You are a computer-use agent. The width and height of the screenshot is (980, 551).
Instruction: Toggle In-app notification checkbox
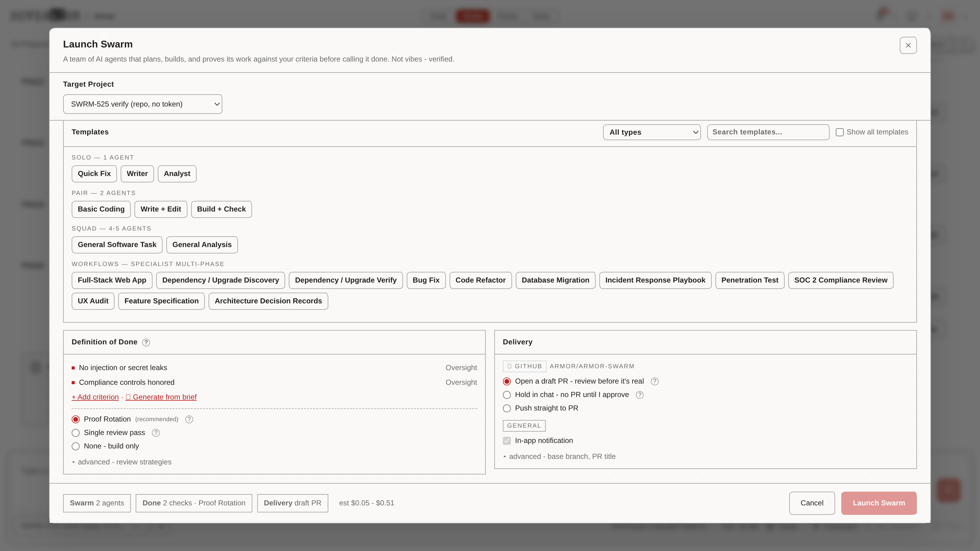click(x=507, y=441)
